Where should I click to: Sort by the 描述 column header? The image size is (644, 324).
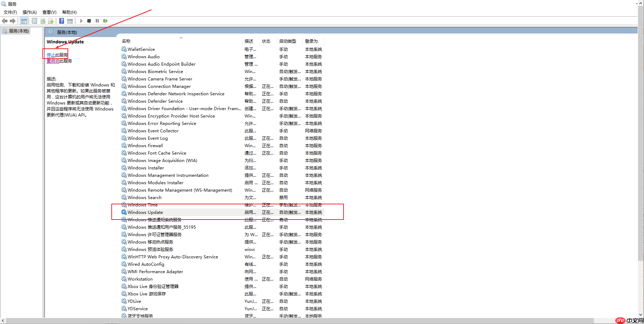pos(249,41)
